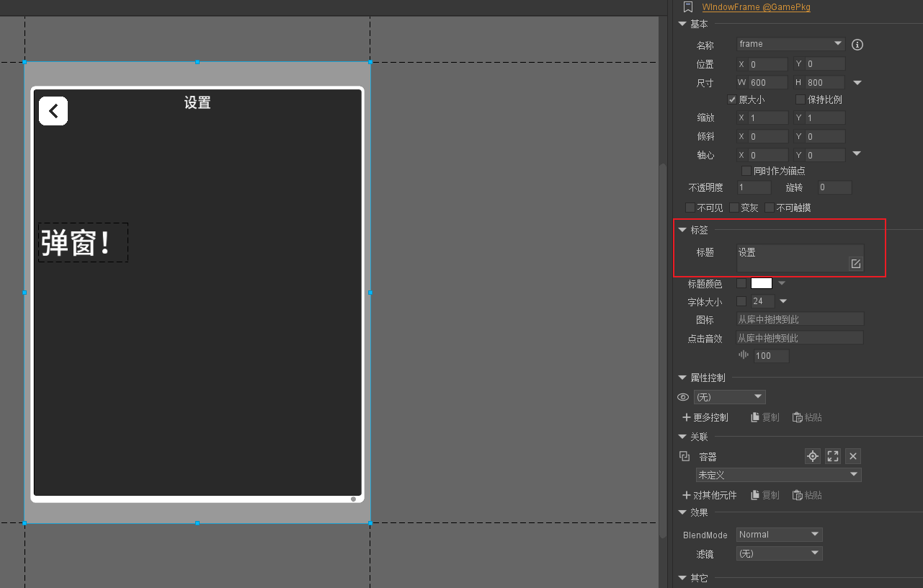Enable the 标题颜色 override checkbox
The height and width of the screenshot is (588, 923).
pos(741,283)
